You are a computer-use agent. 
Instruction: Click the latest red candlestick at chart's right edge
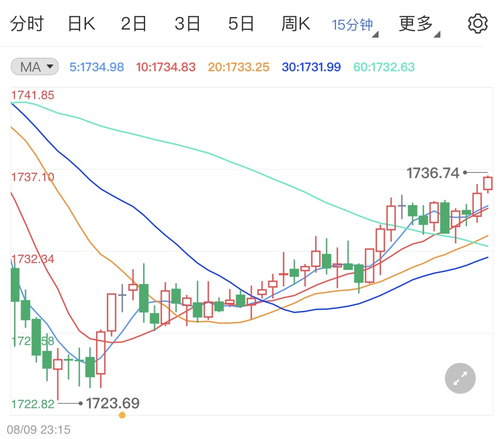[488, 184]
